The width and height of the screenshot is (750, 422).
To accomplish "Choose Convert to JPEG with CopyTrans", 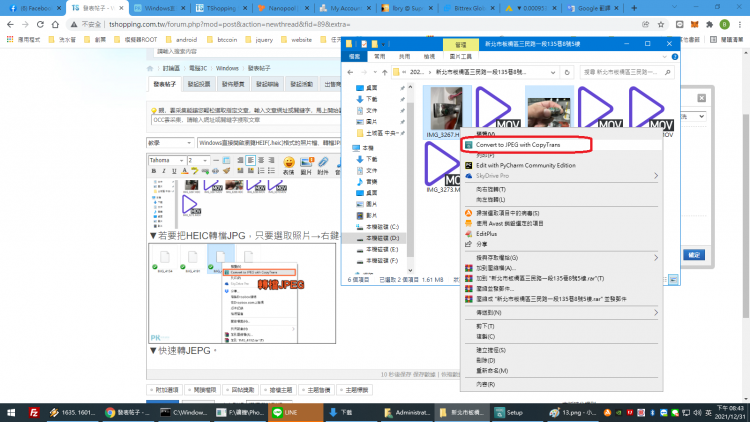I will click(518, 144).
